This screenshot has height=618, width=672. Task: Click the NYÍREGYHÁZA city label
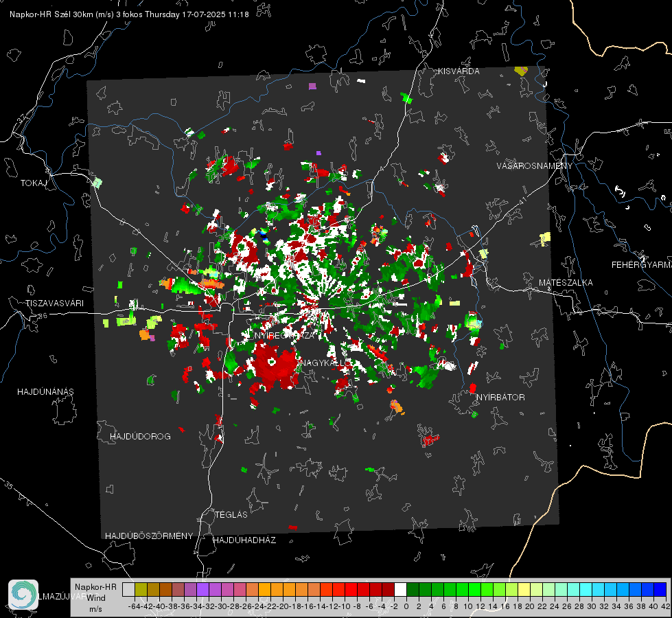point(285,335)
